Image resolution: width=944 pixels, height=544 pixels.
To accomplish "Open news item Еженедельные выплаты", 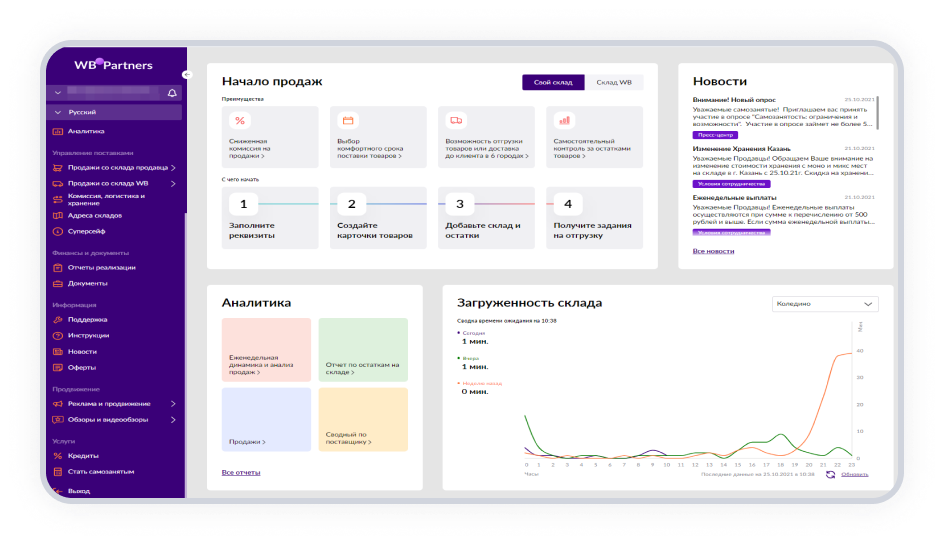I will coord(734,197).
